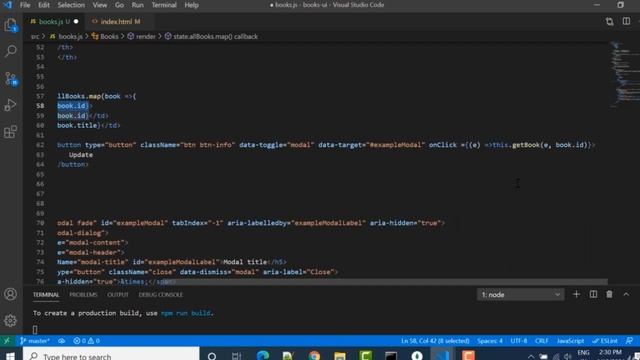Create a new terminal with plus icon
The image size is (640, 360).
(576, 294)
